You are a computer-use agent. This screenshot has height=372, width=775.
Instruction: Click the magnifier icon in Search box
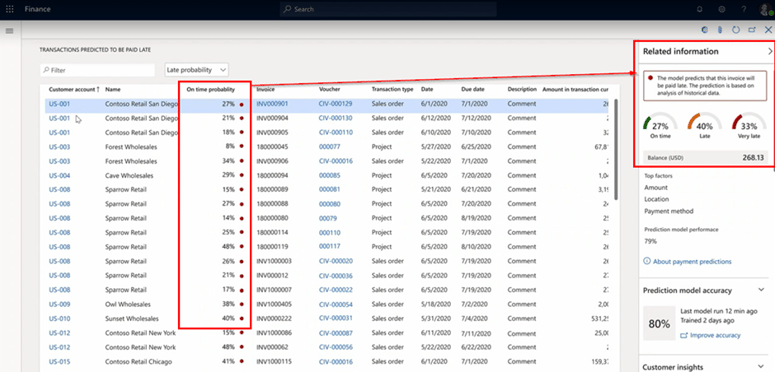click(x=288, y=9)
